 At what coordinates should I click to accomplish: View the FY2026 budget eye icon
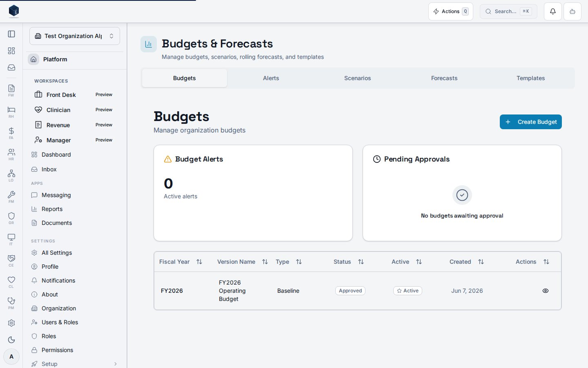pos(546,291)
